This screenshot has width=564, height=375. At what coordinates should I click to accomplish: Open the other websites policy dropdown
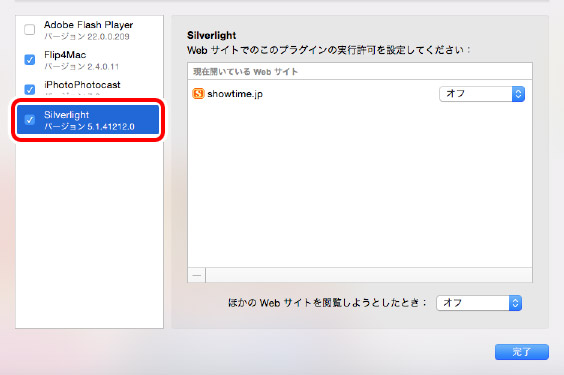coord(479,303)
